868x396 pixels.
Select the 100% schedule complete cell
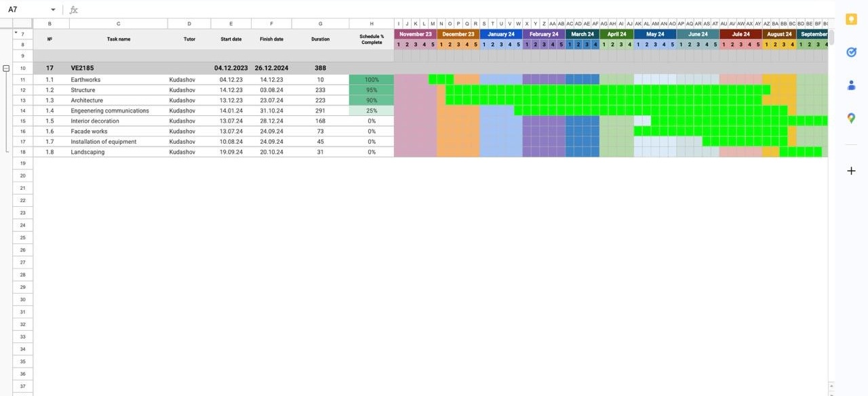click(371, 80)
